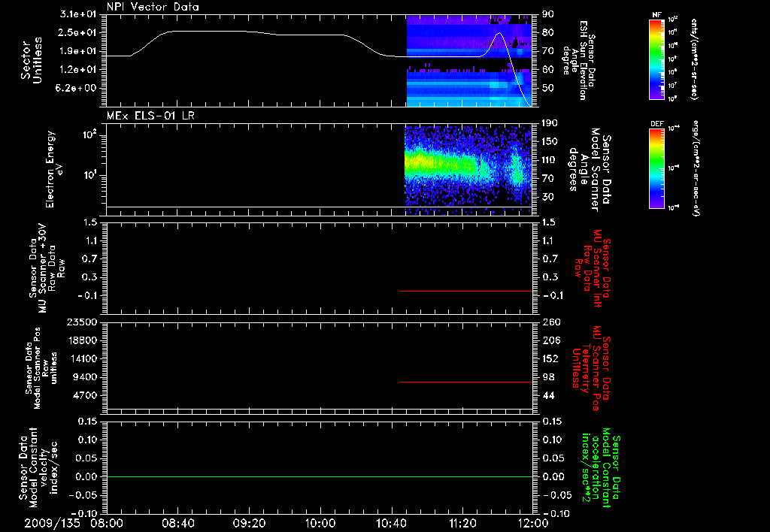Select the green Model Constant acceleration title

[x=601, y=467]
